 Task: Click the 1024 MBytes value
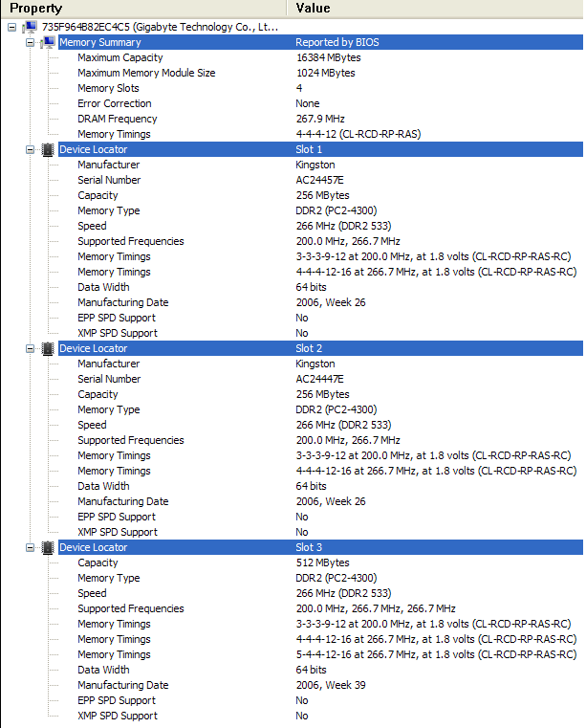click(325, 73)
